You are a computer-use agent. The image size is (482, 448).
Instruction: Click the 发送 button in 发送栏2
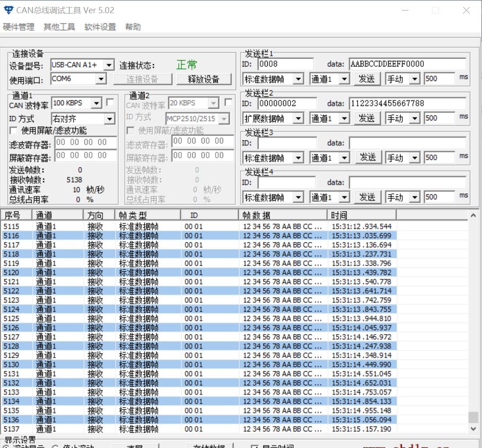pos(367,118)
